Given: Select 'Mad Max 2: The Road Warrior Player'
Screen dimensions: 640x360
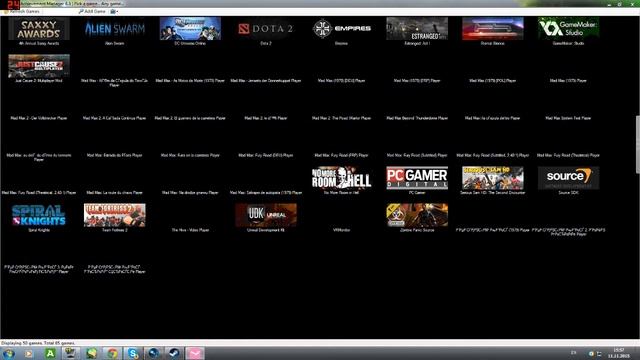Looking at the screenshot, I should (341, 118).
